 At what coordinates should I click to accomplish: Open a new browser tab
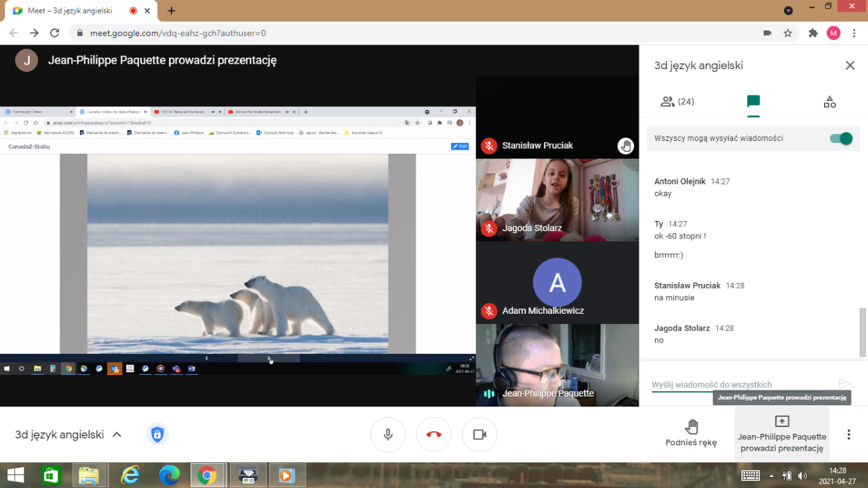[172, 11]
